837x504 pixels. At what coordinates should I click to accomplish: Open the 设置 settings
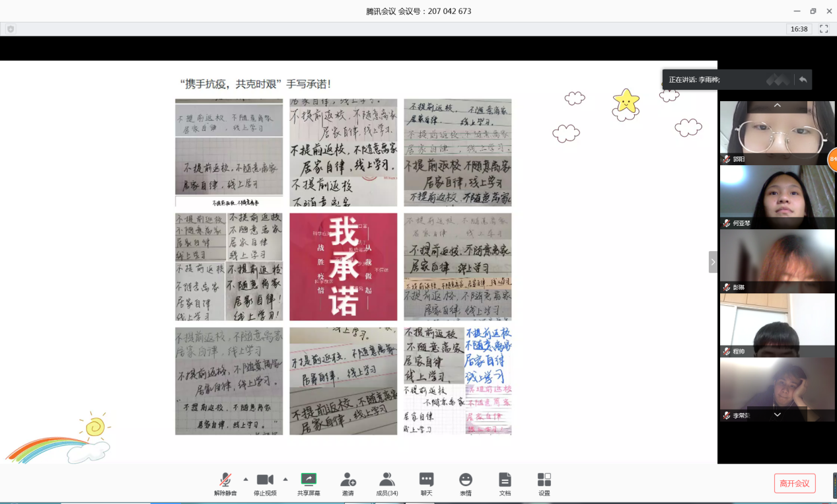coord(544,484)
